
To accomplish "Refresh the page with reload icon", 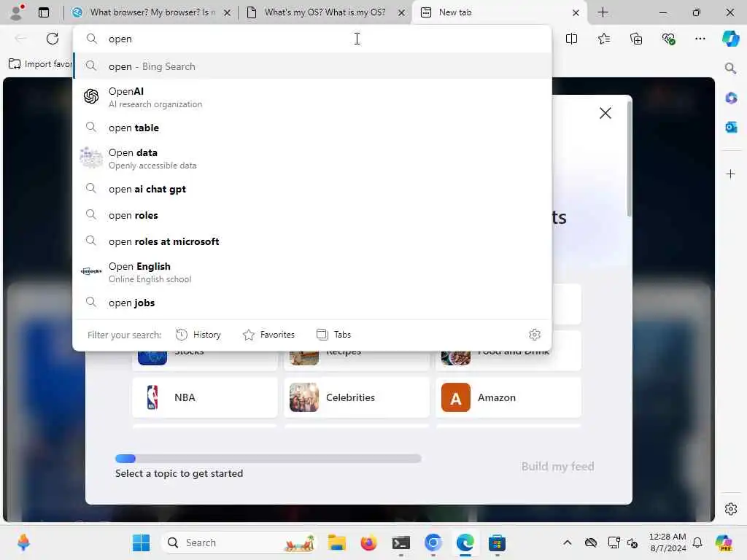I will pyautogui.click(x=53, y=39).
